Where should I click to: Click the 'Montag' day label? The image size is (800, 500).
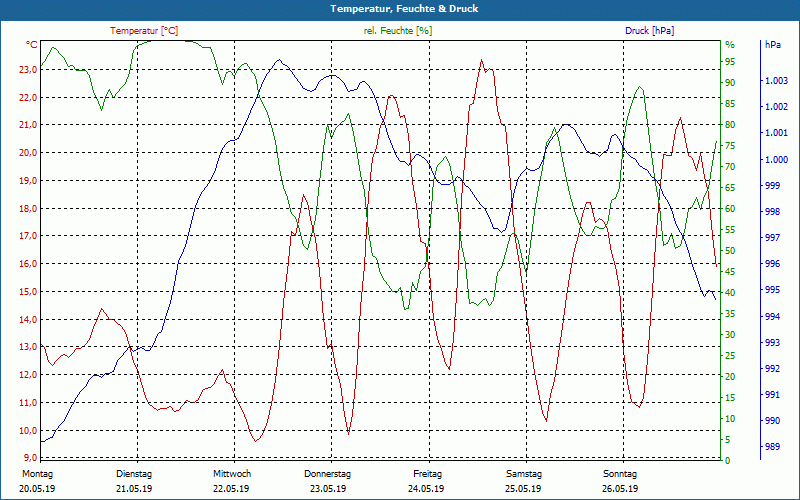point(38,474)
